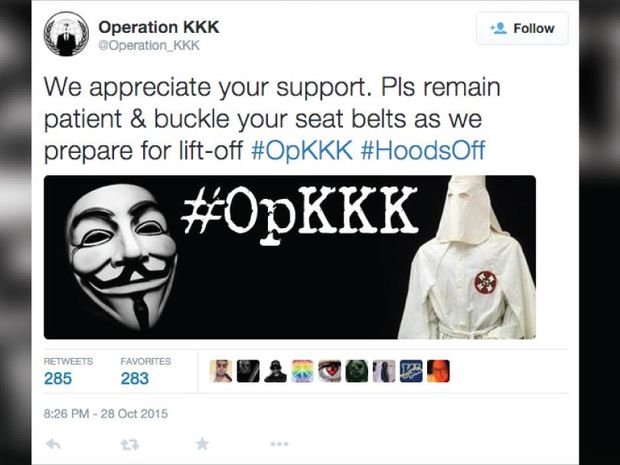This screenshot has width=620, height=465.
Task: Click the reply arrow icon
Action: [x=53, y=444]
